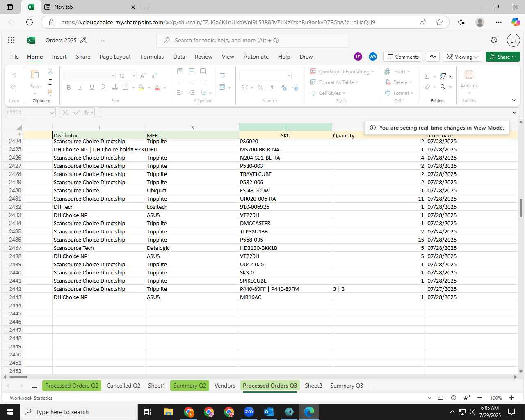Click the Workbook Statistics status text
This screenshot has width=525, height=420.
point(31,398)
